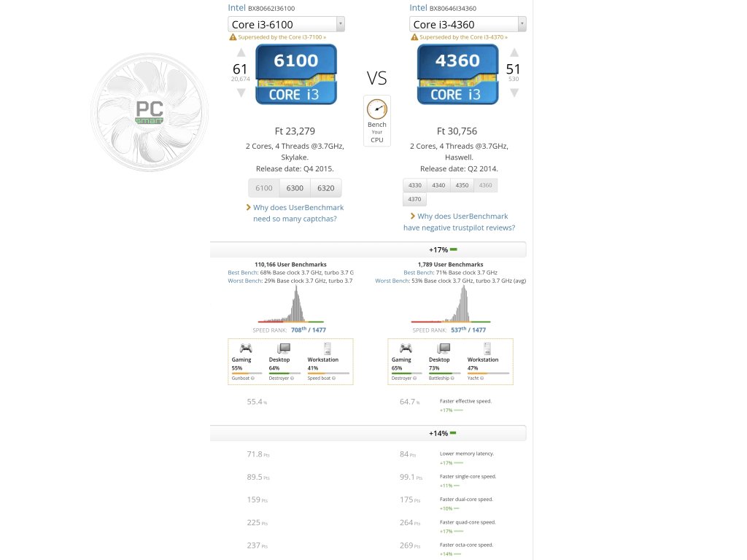Click the help icon next to Yacht
This screenshot has height=560, width=747.
click(482, 378)
